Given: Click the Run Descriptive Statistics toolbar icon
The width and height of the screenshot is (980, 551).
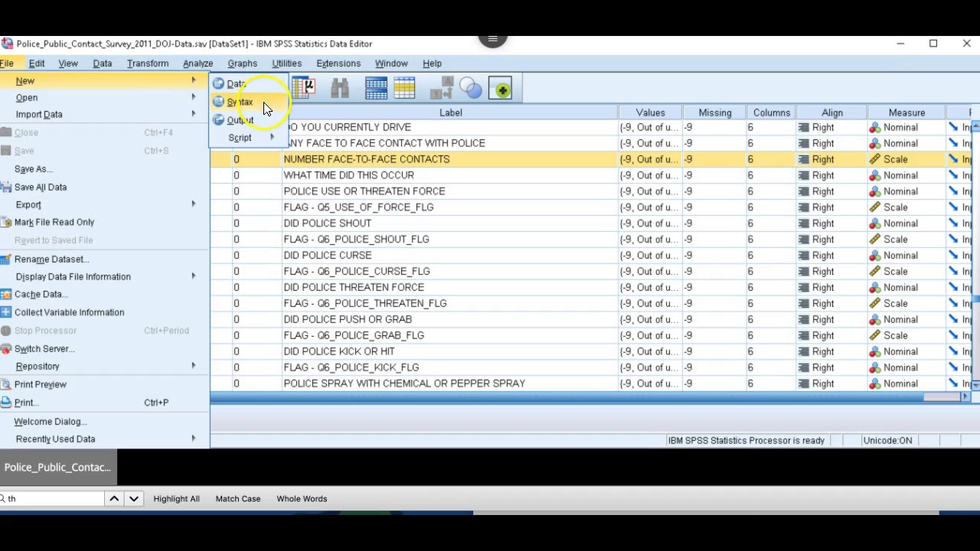Looking at the screenshot, I should click(x=304, y=89).
